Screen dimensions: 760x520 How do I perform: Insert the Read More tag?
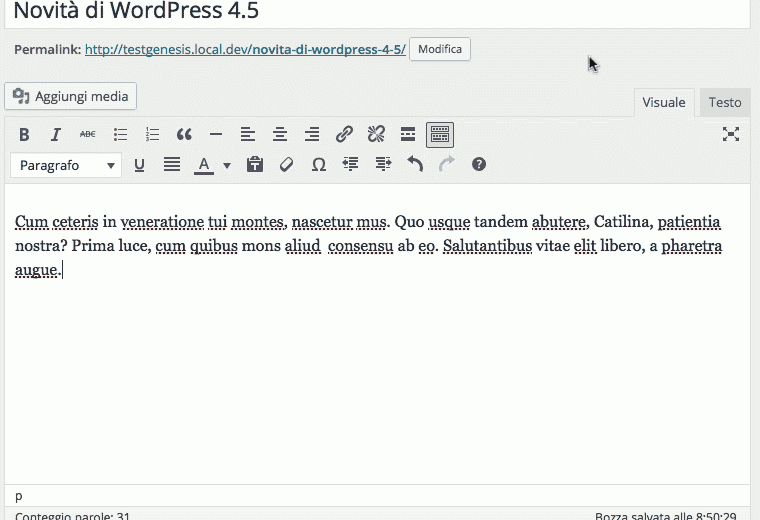[408, 134]
